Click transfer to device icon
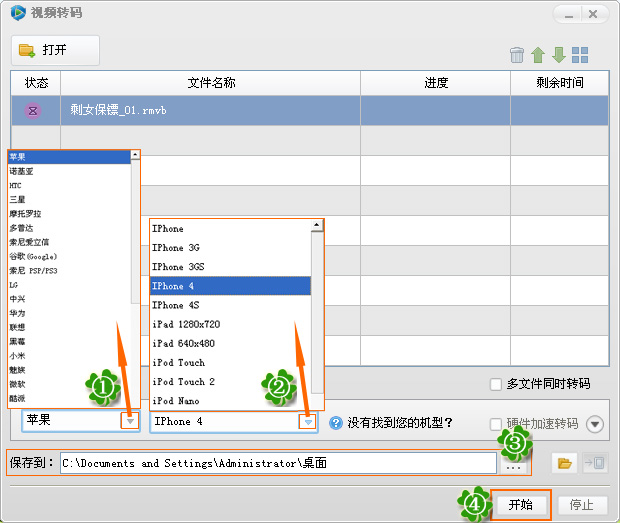The height and width of the screenshot is (523, 620). point(595,463)
